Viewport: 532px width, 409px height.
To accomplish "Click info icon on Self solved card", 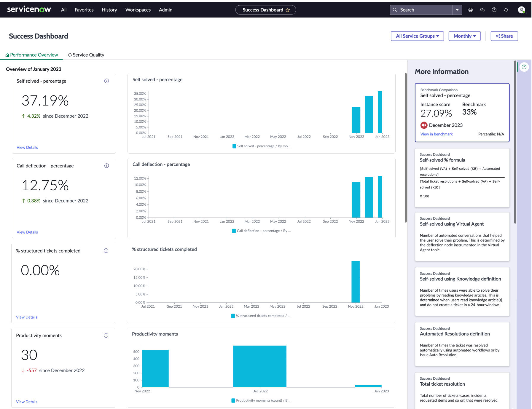I will point(106,81).
